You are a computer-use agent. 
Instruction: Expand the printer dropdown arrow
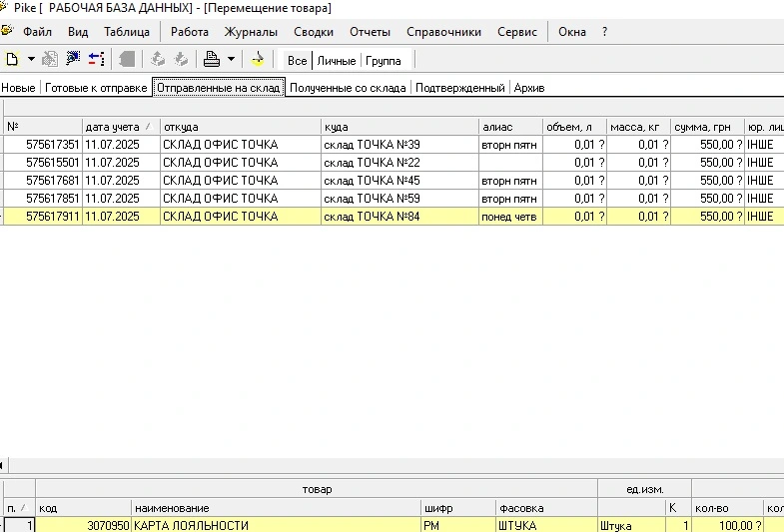tap(231, 60)
